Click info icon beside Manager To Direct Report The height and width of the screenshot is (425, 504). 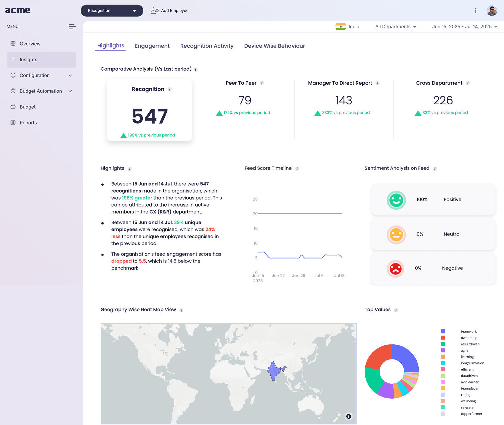378,83
